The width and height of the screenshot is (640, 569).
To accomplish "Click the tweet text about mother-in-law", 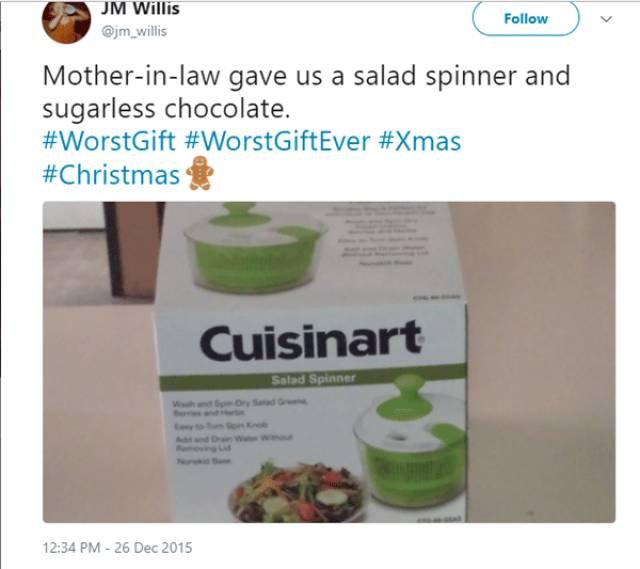I will coord(306,92).
